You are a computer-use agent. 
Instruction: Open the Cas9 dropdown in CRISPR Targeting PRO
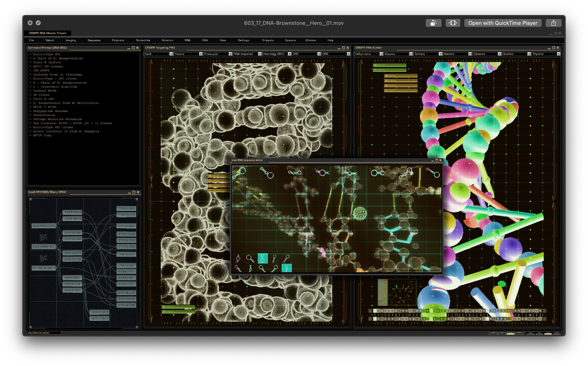(x=159, y=54)
